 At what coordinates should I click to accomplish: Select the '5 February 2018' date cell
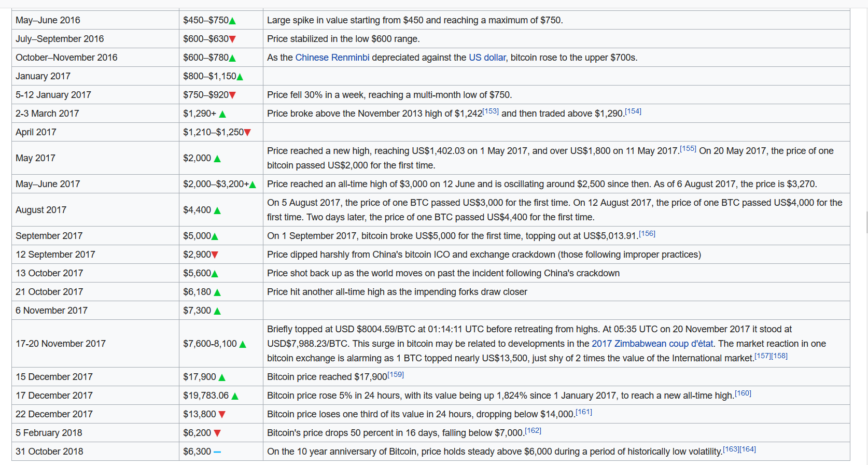point(95,433)
